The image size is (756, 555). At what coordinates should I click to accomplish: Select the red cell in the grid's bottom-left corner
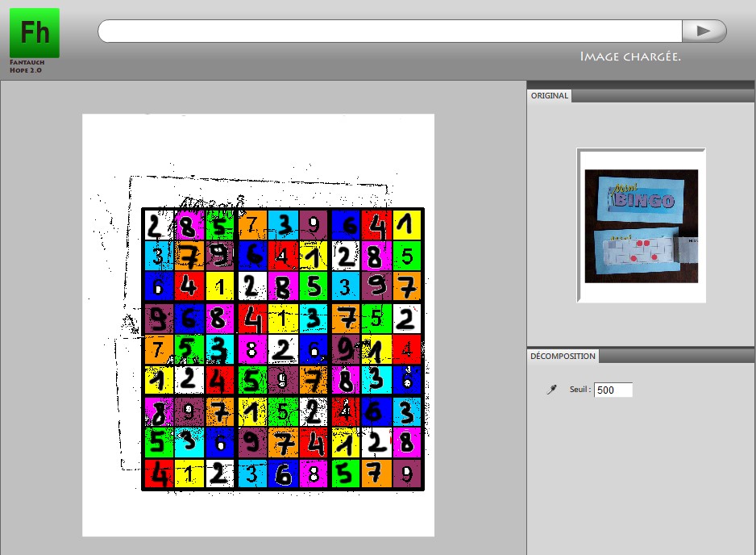coord(159,474)
